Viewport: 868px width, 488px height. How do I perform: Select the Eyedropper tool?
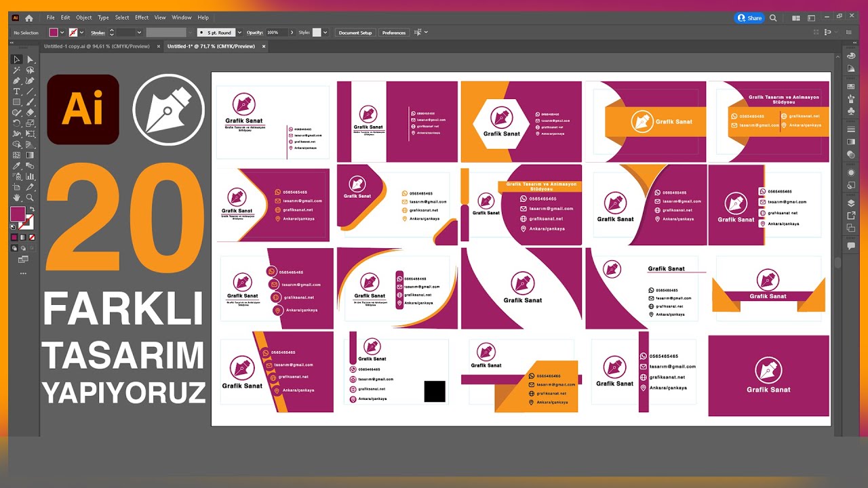[x=17, y=166]
